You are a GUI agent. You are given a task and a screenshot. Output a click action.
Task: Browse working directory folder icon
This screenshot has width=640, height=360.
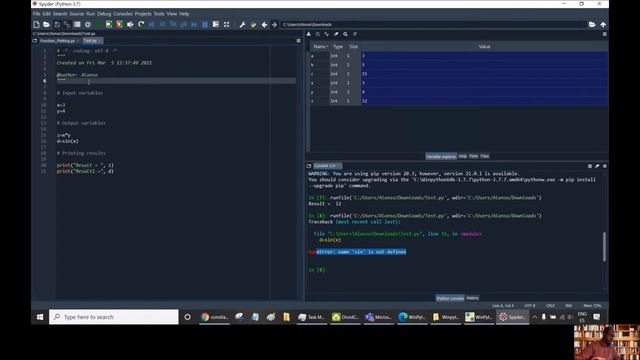click(592, 24)
